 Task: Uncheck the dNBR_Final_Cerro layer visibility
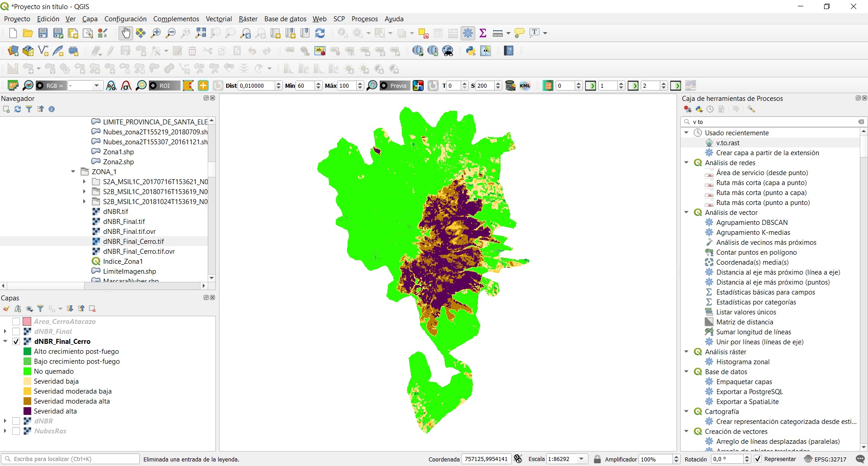point(16,342)
